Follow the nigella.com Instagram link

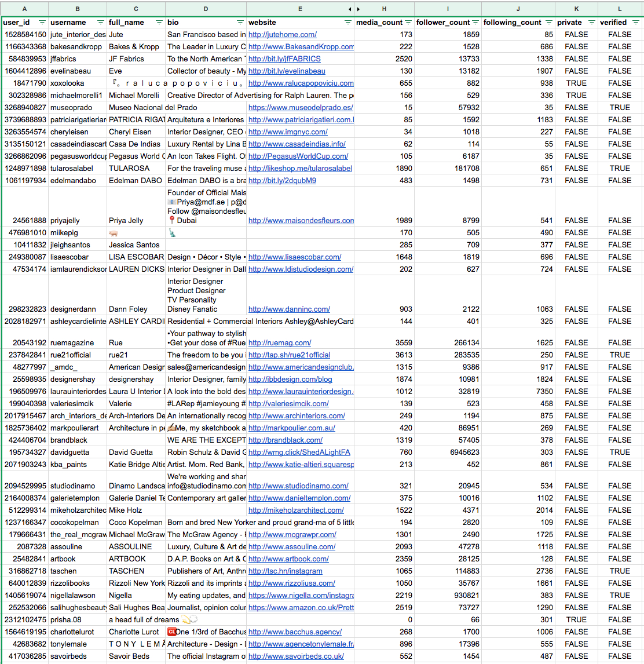[x=301, y=596]
